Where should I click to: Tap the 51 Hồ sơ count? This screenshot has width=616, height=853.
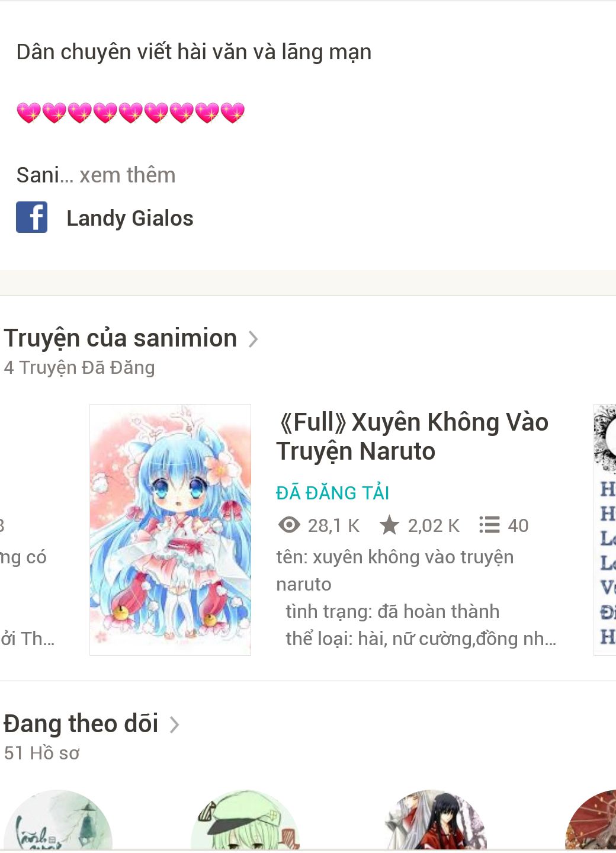pyautogui.click(x=41, y=753)
